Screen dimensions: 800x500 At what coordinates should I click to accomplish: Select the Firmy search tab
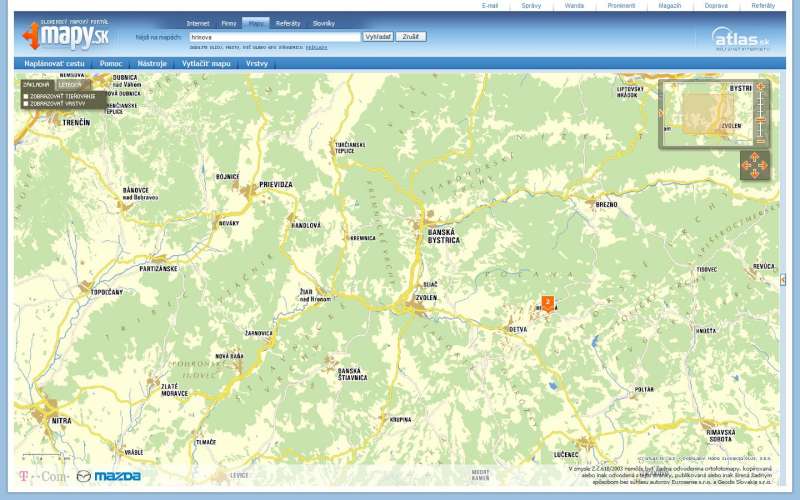pyautogui.click(x=228, y=22)
